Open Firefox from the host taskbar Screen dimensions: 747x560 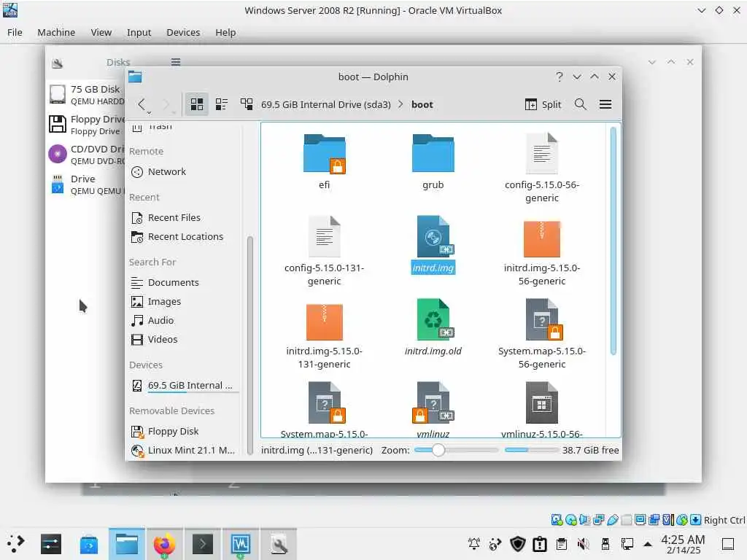point(164,544)
